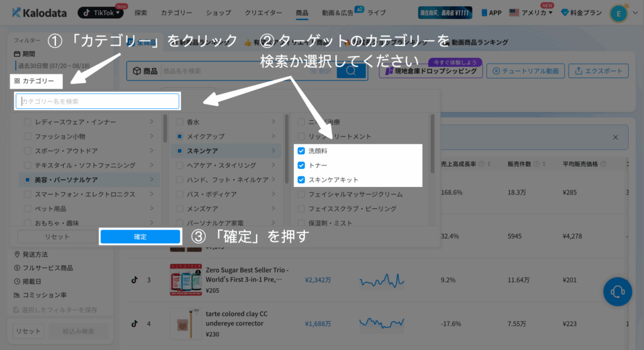Click the 絞込み検索 button
644x350 pixels.
(79, 331)
